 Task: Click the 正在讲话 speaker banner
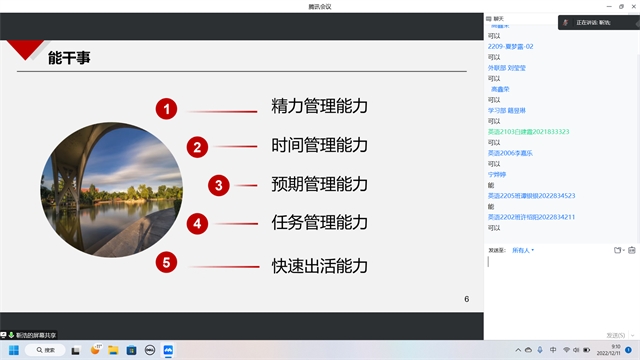click(598, 22)
